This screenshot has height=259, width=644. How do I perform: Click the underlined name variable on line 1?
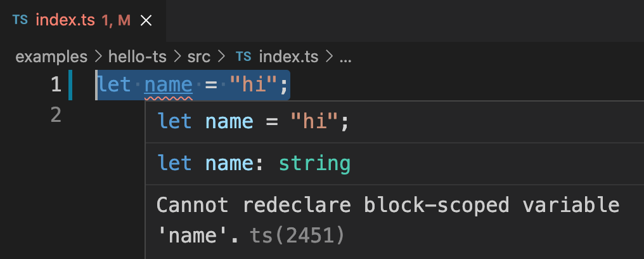[168, 84]
